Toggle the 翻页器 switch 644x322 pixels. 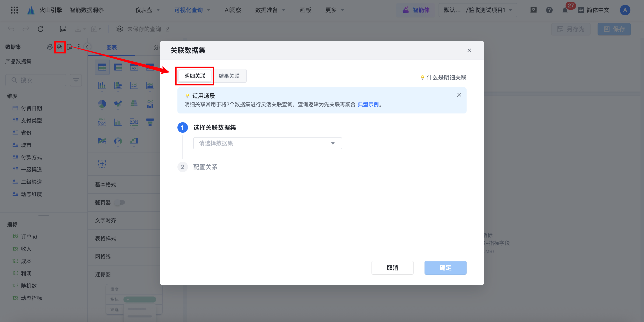point(120,202)
